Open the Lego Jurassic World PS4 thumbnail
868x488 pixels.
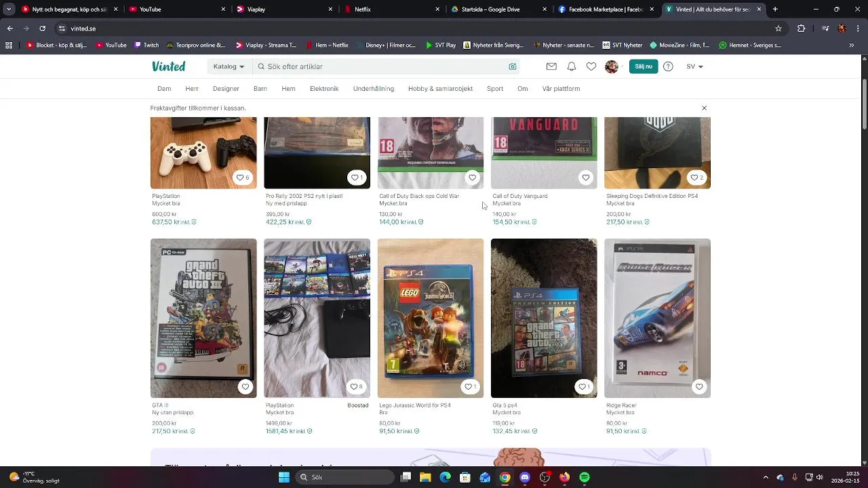pyautogui.click(x=431, y=318)
